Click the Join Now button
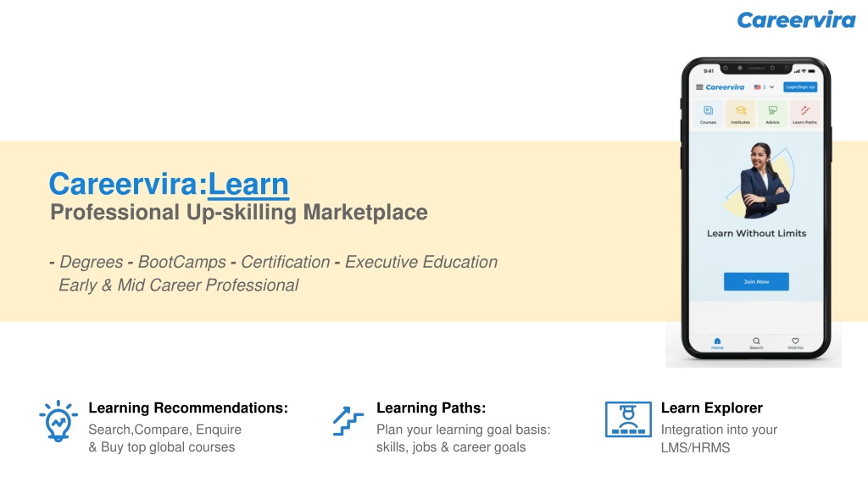Viewport: 868px width, 488px height. (x=756, y=281)
